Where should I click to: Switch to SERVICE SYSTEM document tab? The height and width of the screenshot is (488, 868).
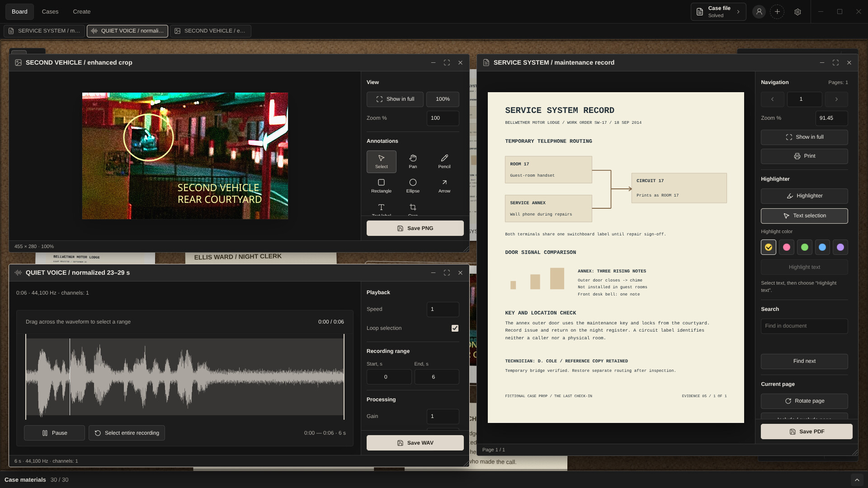(44, 31)
